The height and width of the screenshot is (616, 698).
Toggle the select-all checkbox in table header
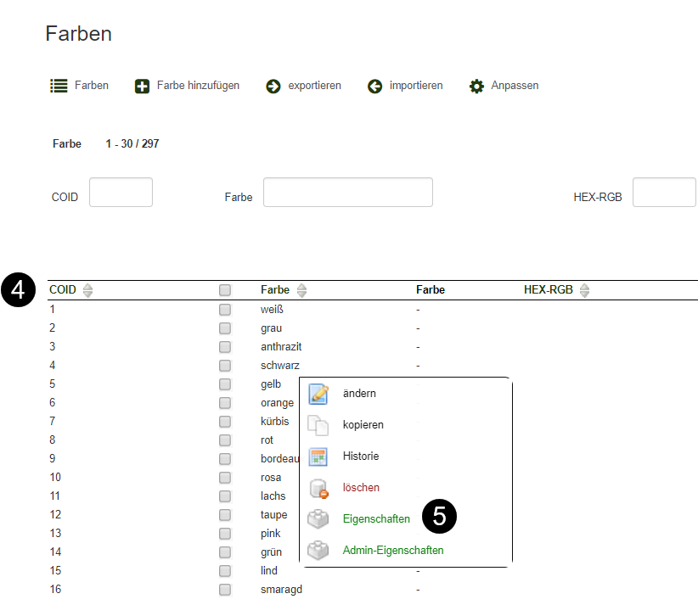click(x=225, y=290)
